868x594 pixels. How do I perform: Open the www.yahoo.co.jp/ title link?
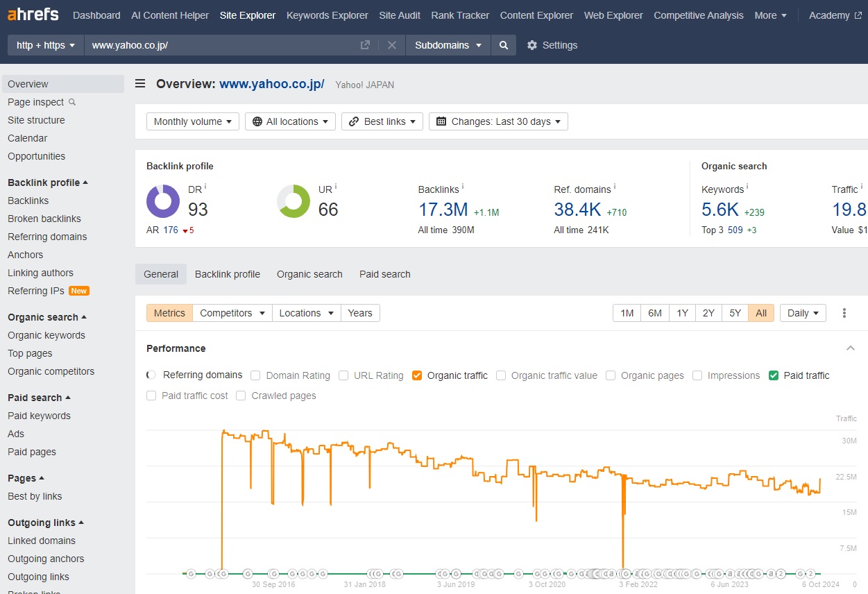[x=272, y=84]
